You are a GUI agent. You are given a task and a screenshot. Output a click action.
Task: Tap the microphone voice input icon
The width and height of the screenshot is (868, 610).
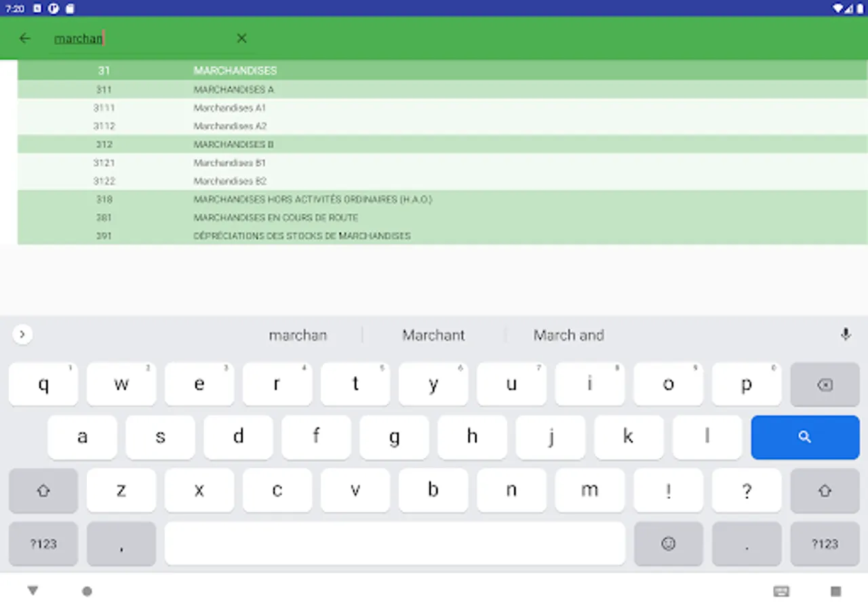pos(846,334)
